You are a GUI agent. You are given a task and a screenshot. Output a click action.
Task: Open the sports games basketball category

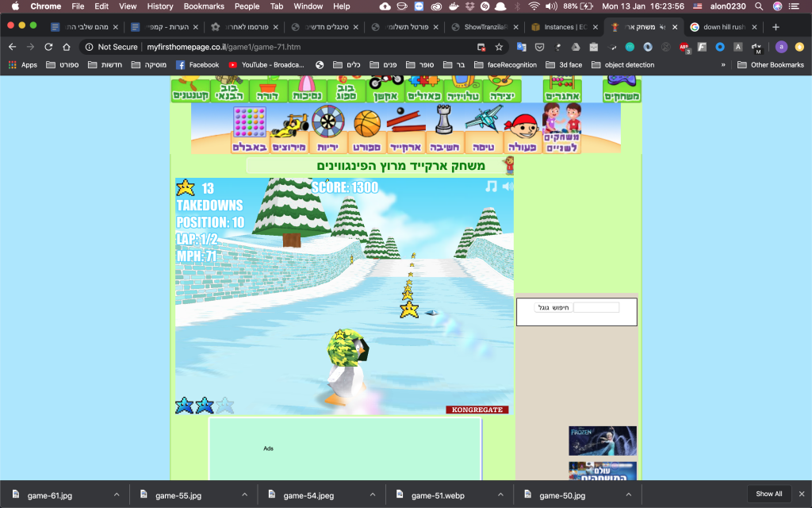click(x=366, y=132)
